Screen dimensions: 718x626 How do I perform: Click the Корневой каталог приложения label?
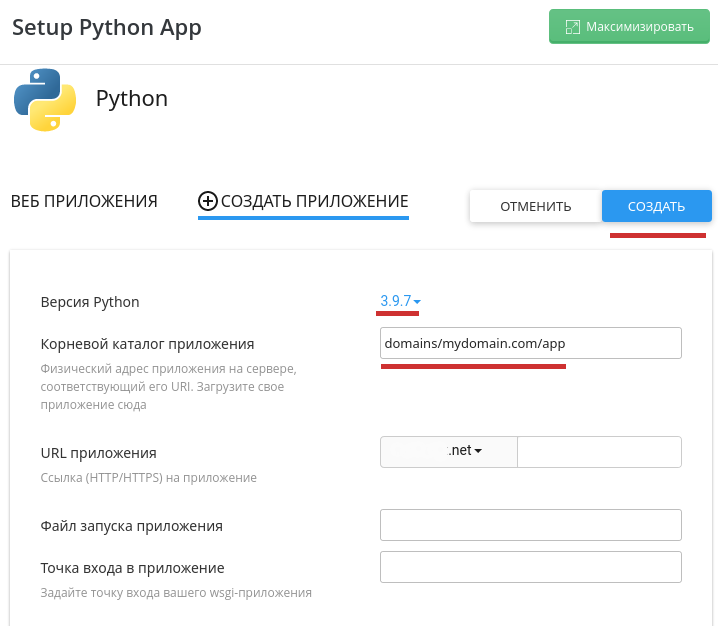pyautogui.click(x=147, y=344)
